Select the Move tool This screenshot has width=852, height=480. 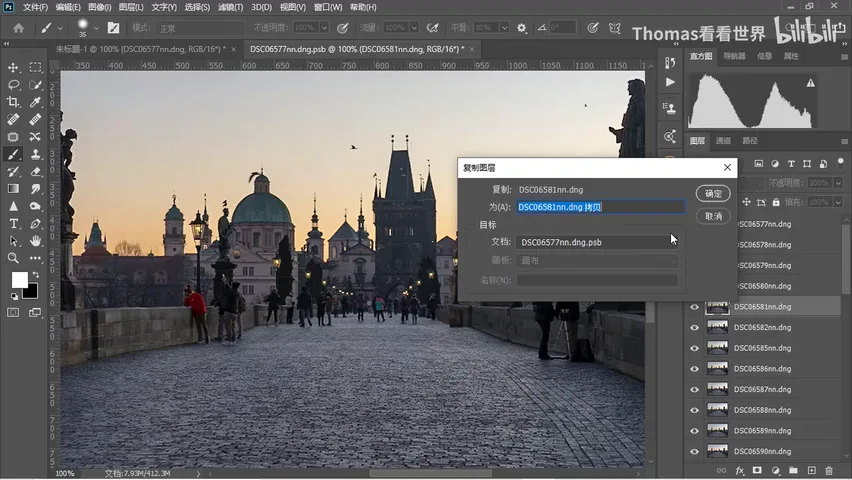coord(13,67)
